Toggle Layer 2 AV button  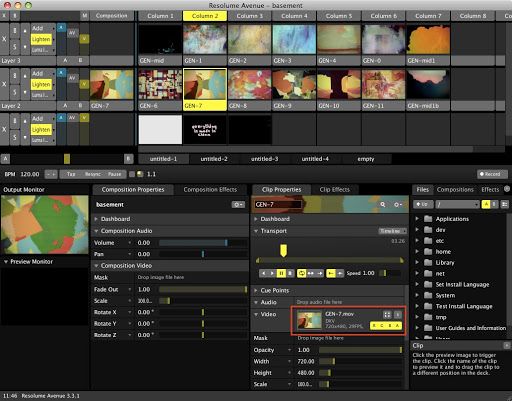pos(72,78)
